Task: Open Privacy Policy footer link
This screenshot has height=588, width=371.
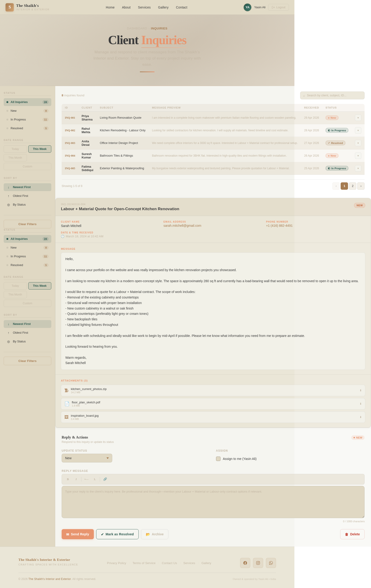Action: [x=117, y=563]
